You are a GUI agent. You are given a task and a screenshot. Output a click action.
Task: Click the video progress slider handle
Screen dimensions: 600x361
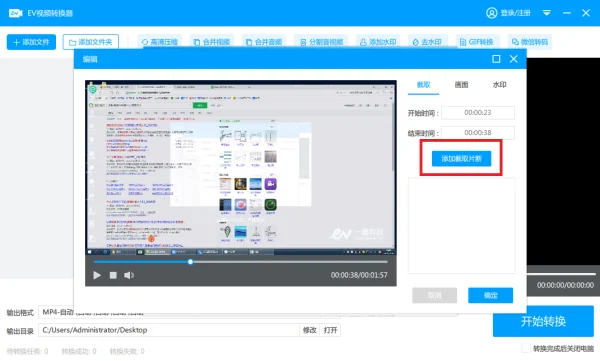[x=190, y=262]
